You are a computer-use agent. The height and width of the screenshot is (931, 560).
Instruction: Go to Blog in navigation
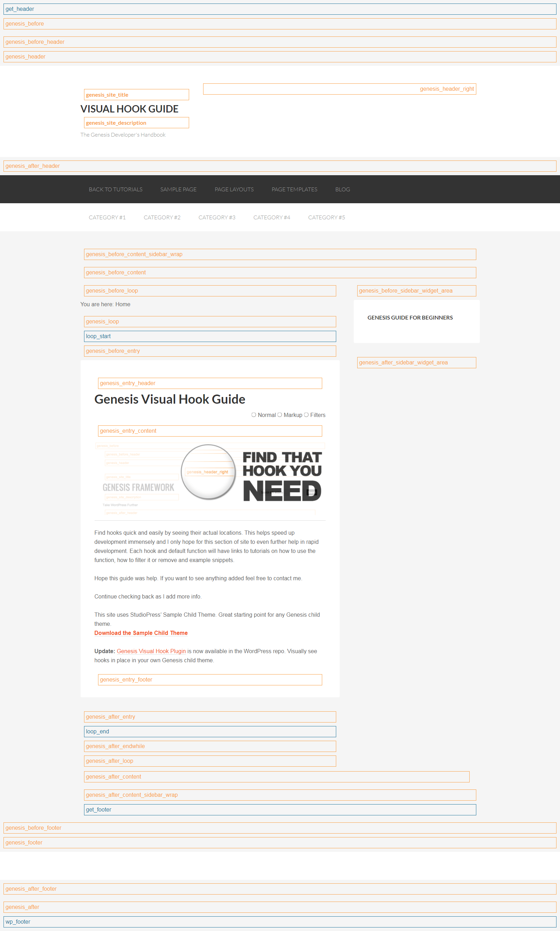point(343,189)
